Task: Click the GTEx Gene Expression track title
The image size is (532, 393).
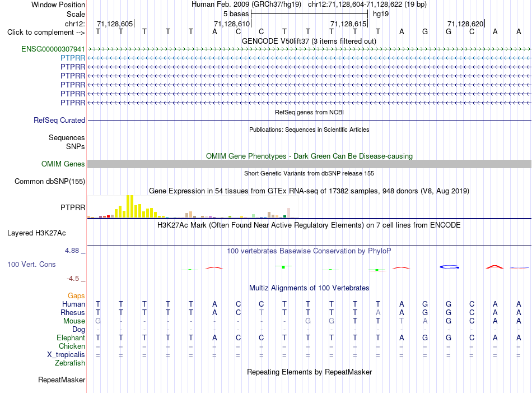Action: (x=309, y=191)
